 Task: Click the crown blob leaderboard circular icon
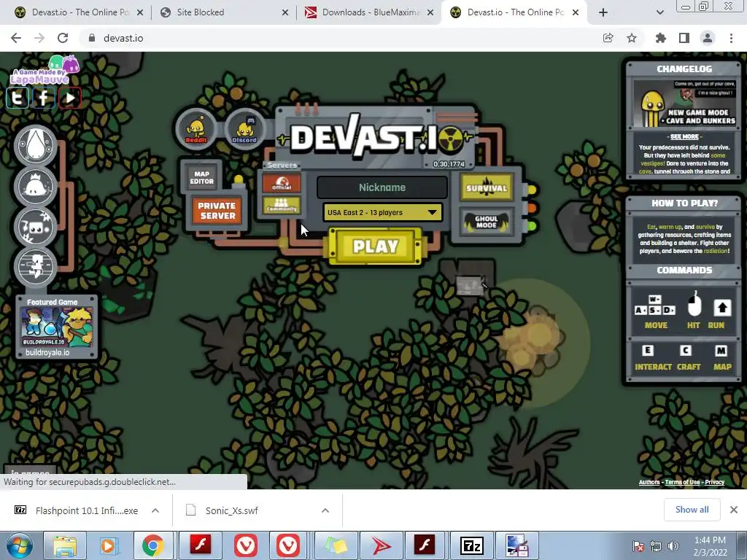coord(35,186)
